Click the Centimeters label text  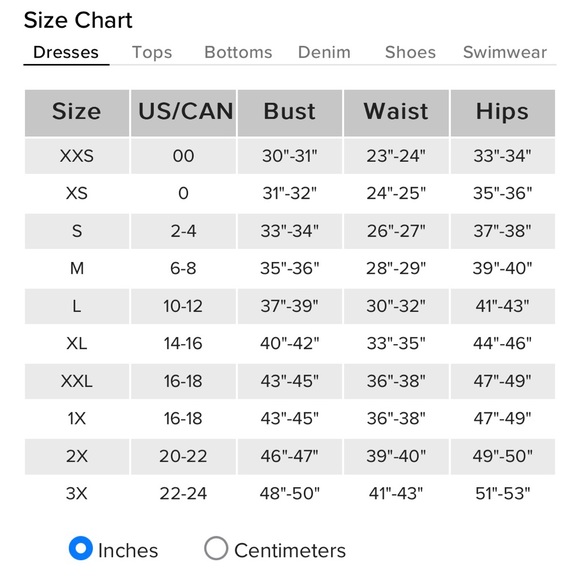(290, 550)
